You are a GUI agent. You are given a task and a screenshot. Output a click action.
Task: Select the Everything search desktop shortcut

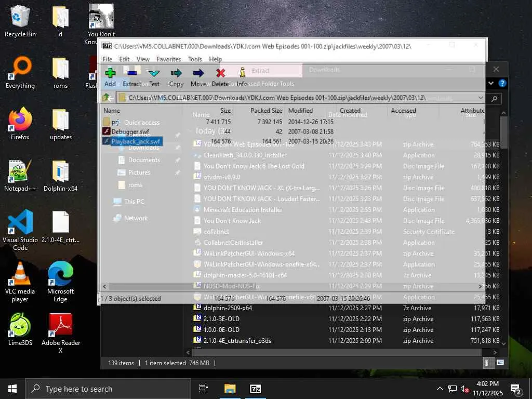pyautogui.click(x=20, y=73)
